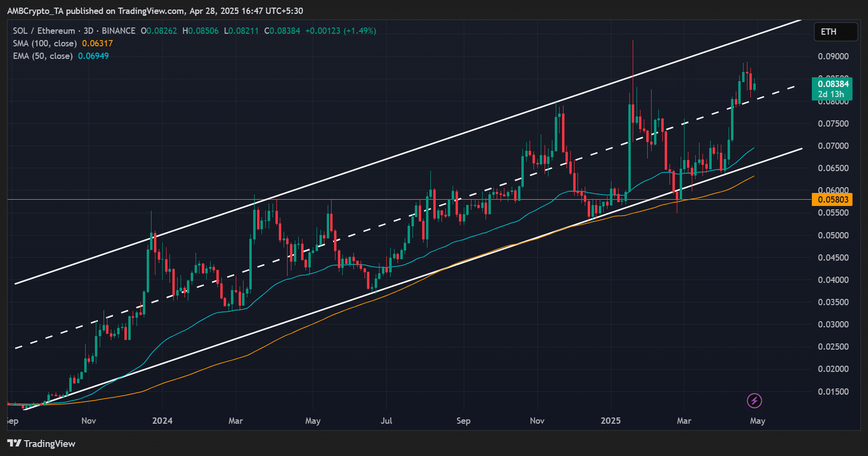
Task: Click the orange SMA value 0.06317
Action: pos(97,43)
